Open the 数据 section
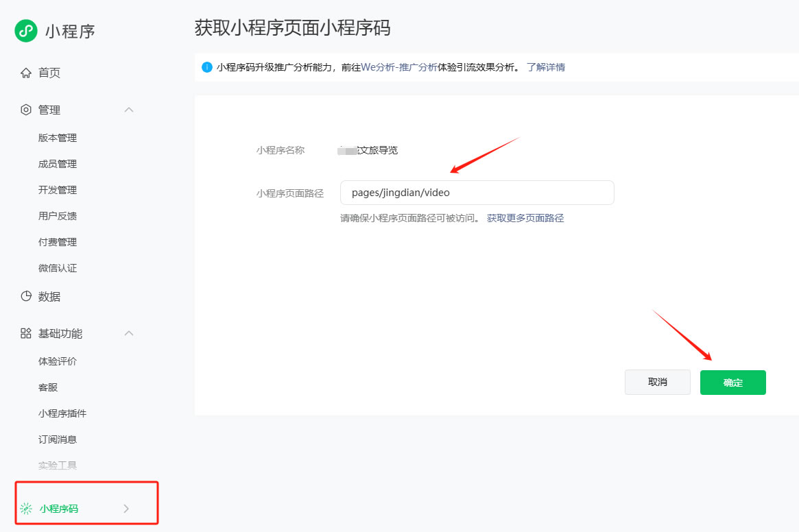The height and width of the screenshot is (532, 799). click(49, 297)
